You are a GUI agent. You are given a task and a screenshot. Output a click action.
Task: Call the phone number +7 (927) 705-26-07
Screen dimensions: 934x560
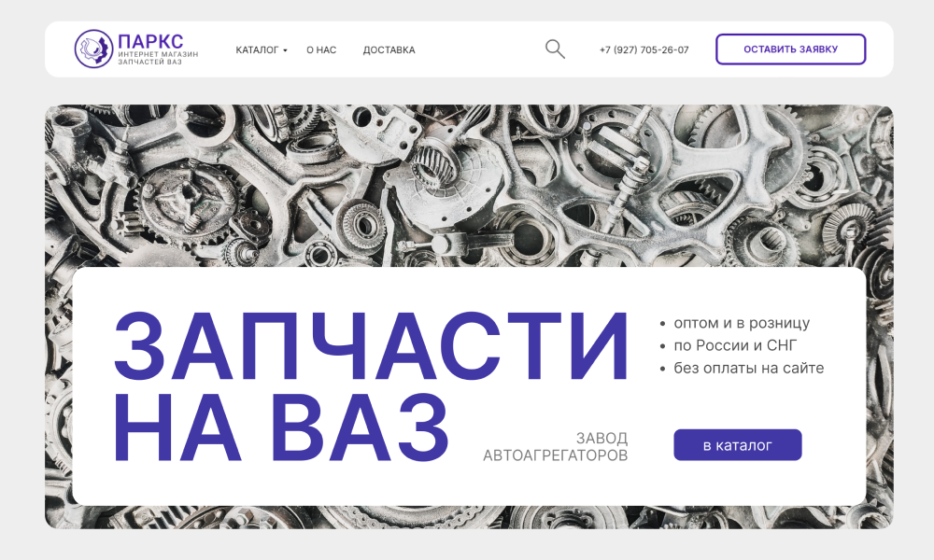coord(644,50)
